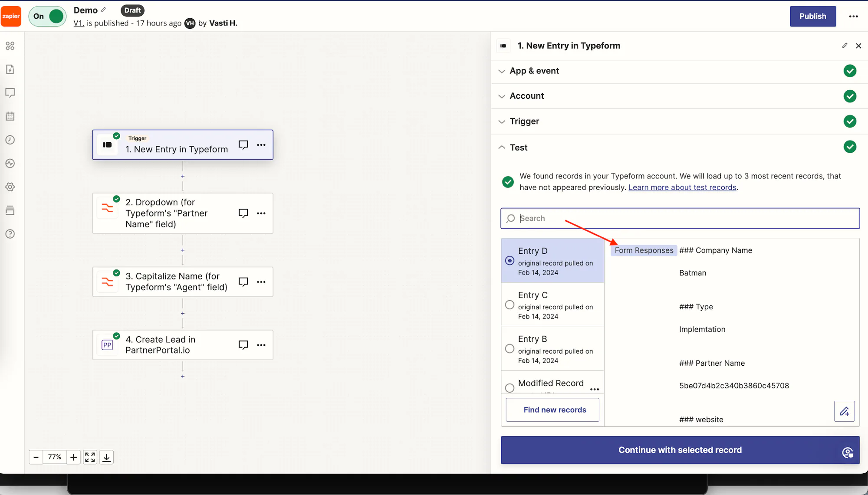Click Continue with selected record
Viewport: 868px width, 495px height.
coord(680,450)
